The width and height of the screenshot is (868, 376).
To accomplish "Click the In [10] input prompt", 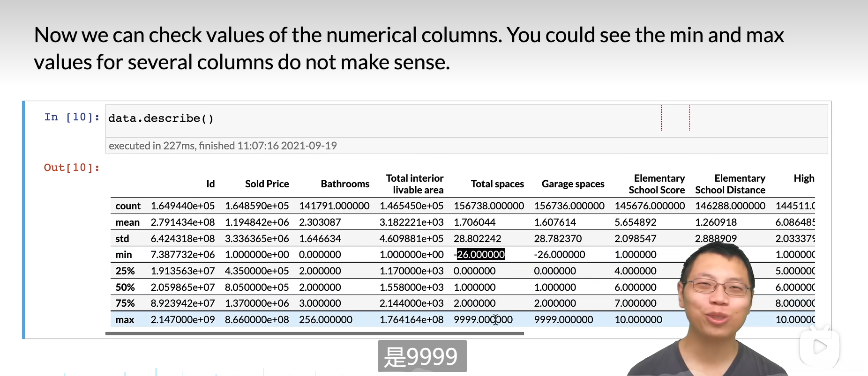I will 72,117.
